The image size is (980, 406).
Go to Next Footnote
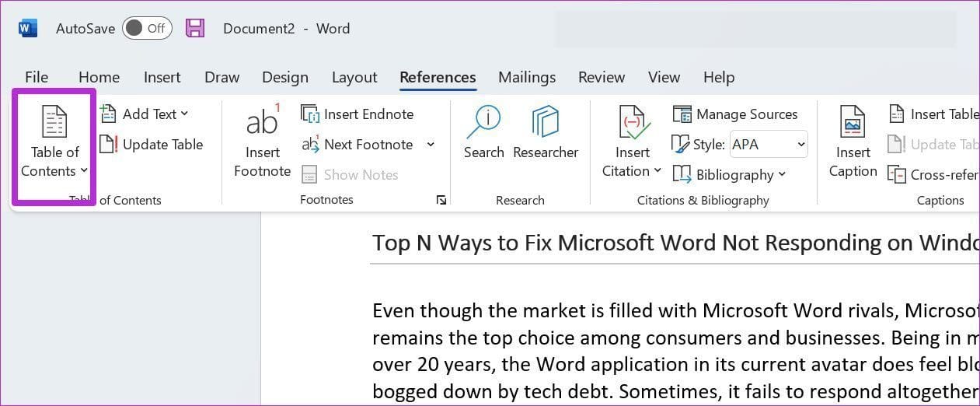(x=357, y=144)
